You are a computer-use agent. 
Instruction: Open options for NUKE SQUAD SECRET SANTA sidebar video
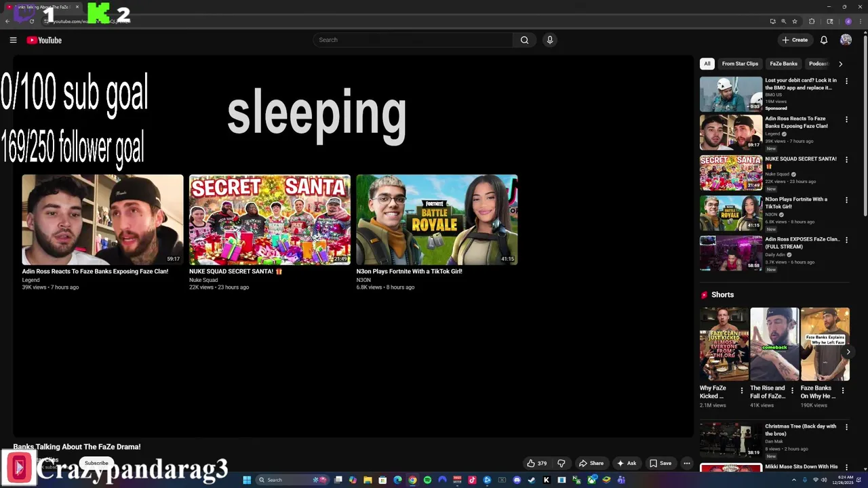(x=846, y=160)
